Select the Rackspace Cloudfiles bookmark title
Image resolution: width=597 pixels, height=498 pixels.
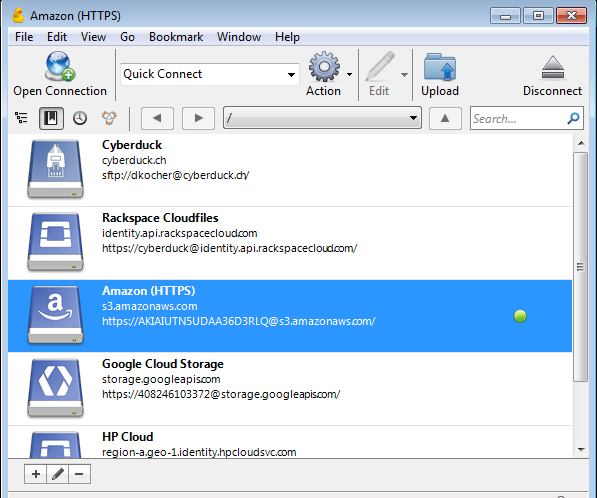coord(160,218)
